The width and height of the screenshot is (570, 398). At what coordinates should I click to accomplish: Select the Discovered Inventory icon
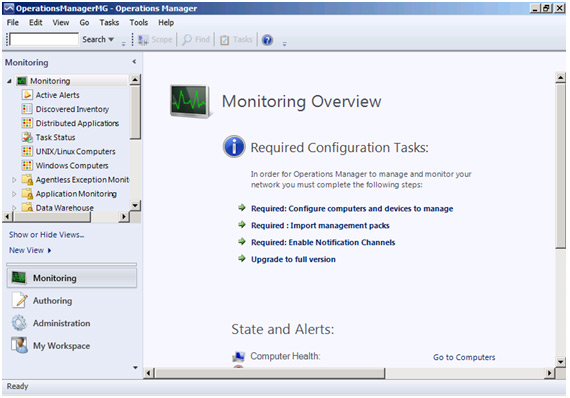pyautogui.click(x=27, y=109)
